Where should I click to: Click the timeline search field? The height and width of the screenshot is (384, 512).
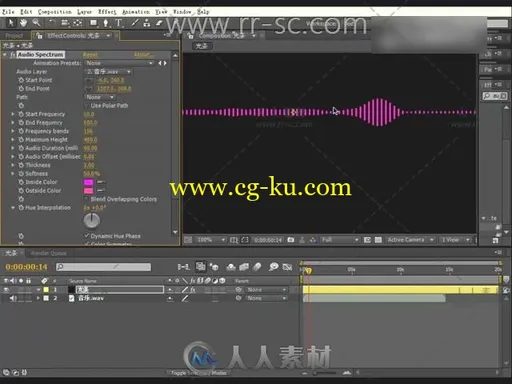click(103, 267)
